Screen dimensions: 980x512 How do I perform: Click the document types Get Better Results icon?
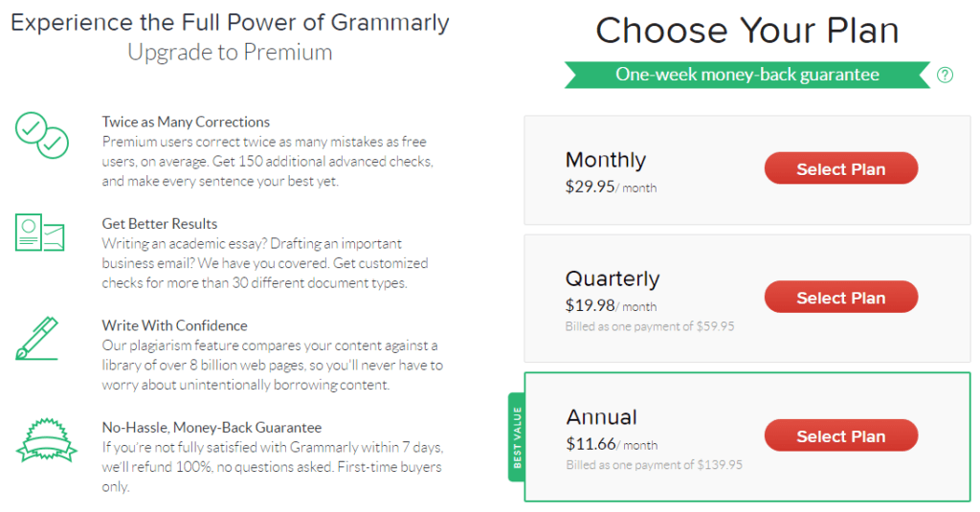coord(40,232)
